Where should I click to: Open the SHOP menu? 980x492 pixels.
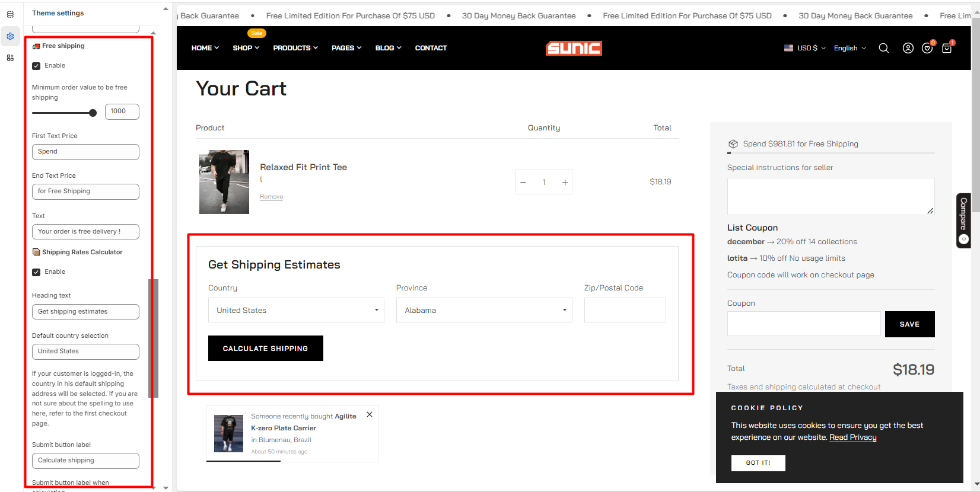246,48
